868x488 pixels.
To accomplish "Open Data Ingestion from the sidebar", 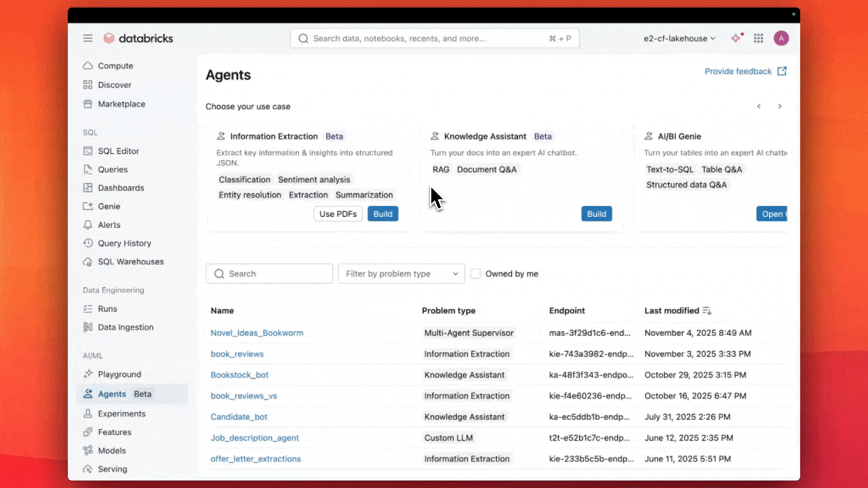I will coord(125,327).
